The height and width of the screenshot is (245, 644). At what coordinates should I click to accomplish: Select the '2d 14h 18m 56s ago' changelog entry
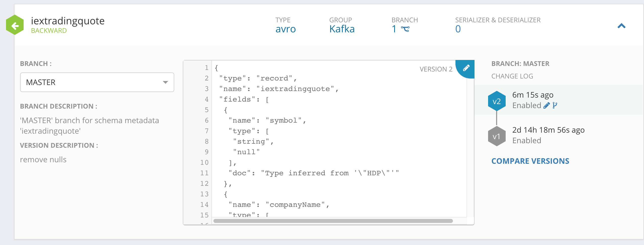[x=548, y=130]
